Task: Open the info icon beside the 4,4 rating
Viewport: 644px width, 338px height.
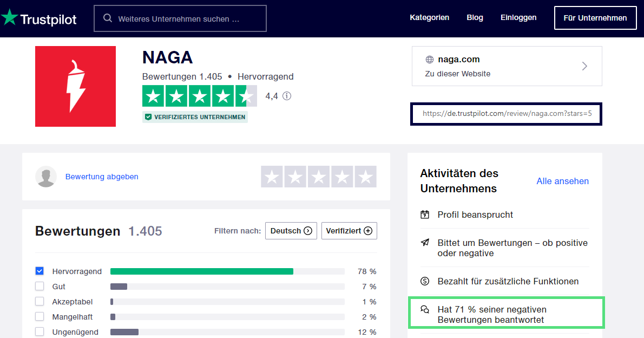Action: point(287,96)
